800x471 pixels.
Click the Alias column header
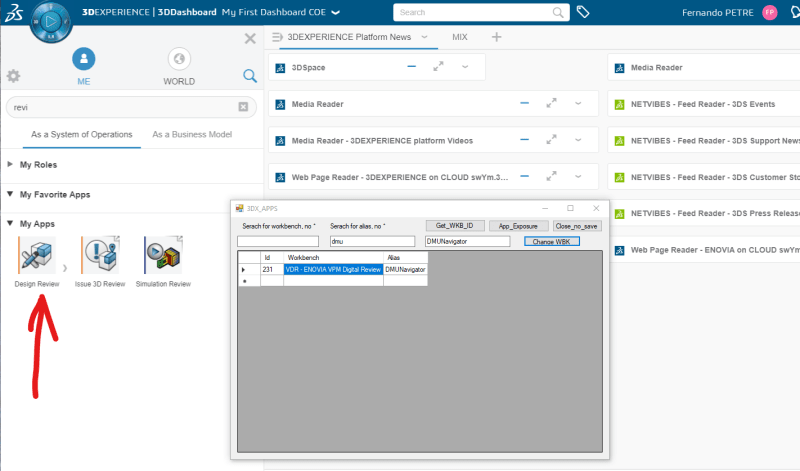click(x=406, y=258)
